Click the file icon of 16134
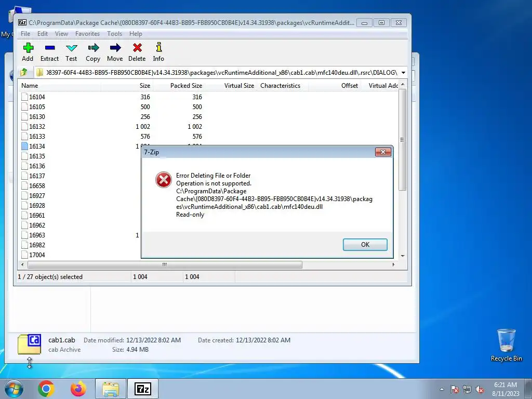This screenshot has width=532, height=399. (24, 146)
